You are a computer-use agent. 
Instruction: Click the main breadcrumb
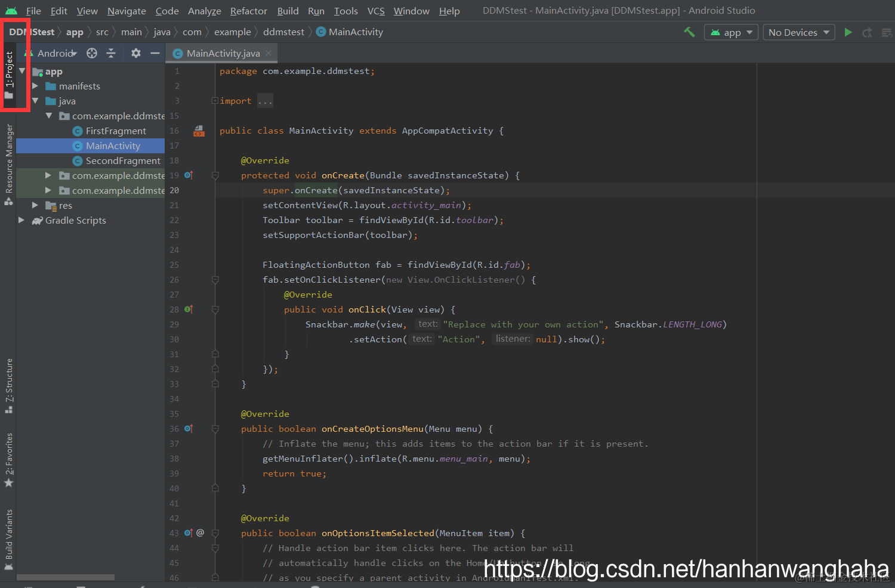[x=131, y=32]
